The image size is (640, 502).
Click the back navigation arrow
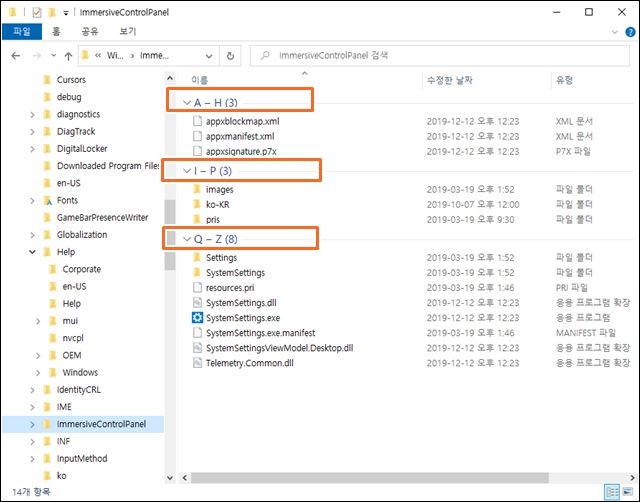(16, 56)
